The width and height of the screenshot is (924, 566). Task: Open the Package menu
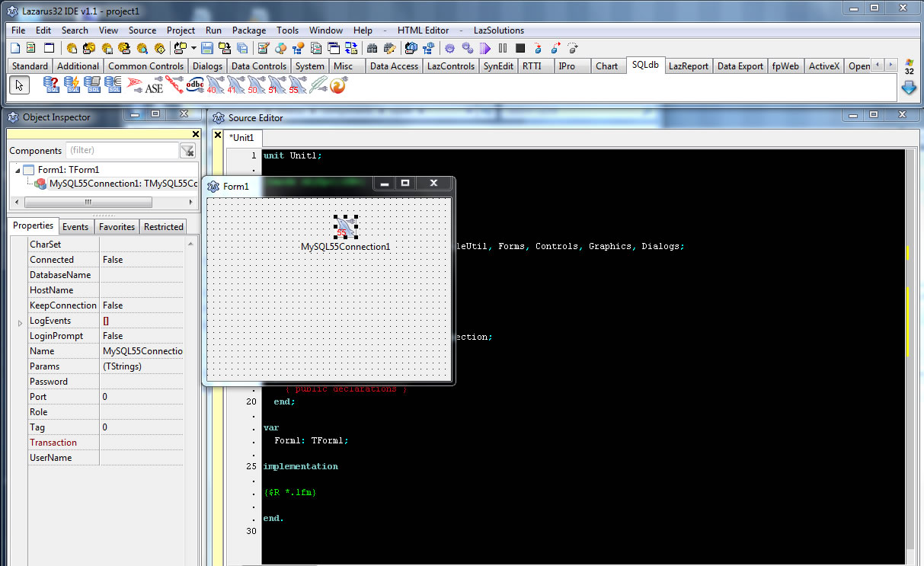click(x=249, y=30)
